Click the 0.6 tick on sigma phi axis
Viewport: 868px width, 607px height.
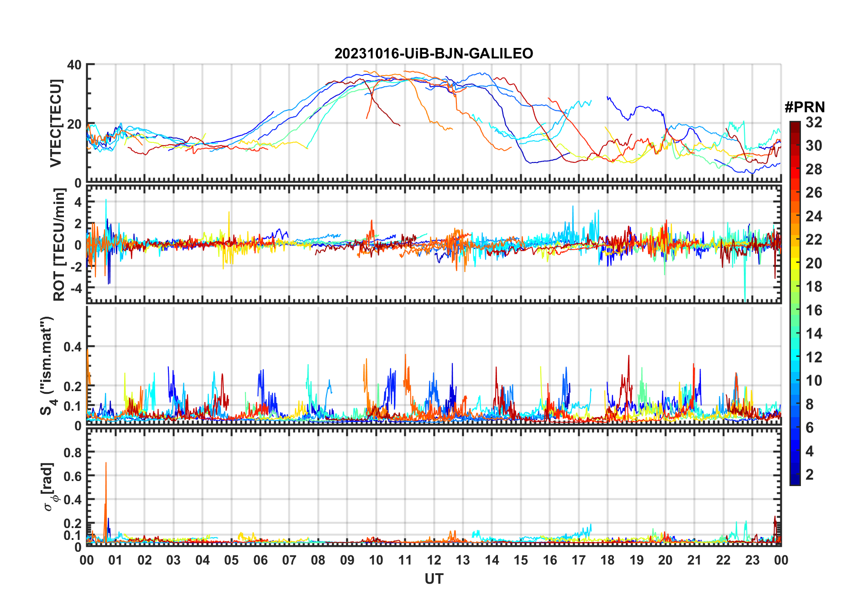[x=73, y=476]
